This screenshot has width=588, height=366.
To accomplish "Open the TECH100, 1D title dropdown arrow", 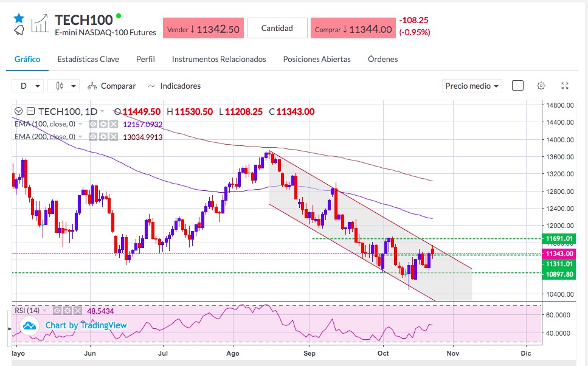I will pos(102,112).
